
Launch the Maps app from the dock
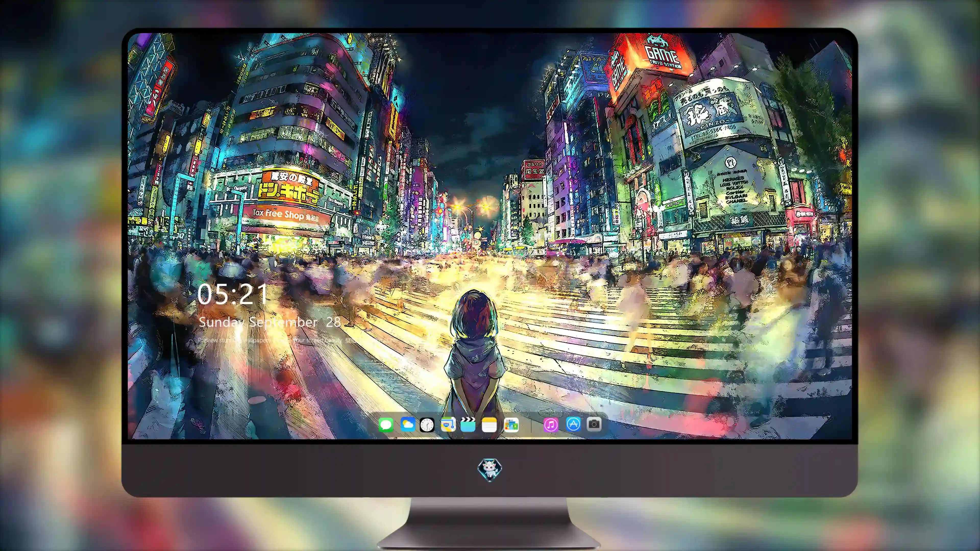[x=448, y=424]
